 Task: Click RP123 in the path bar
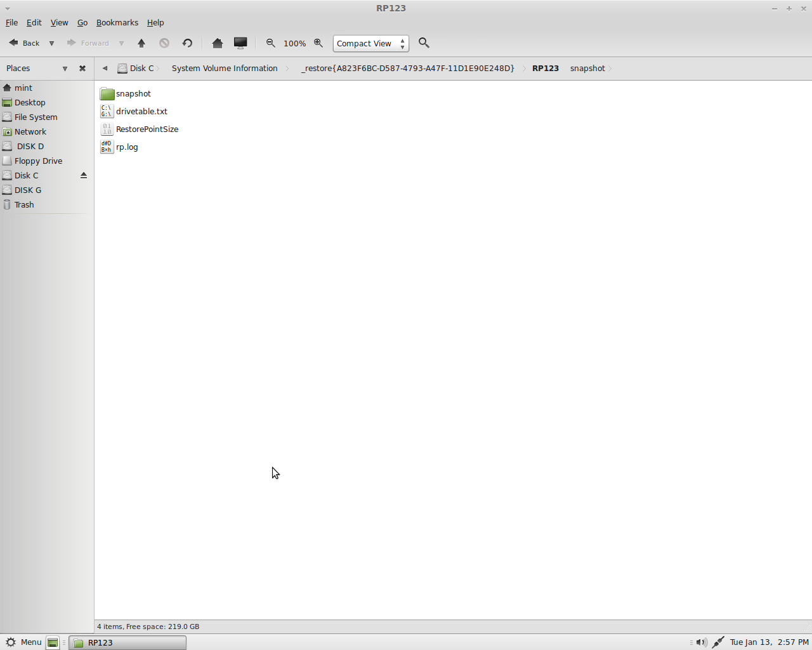[x=546, y=68]
